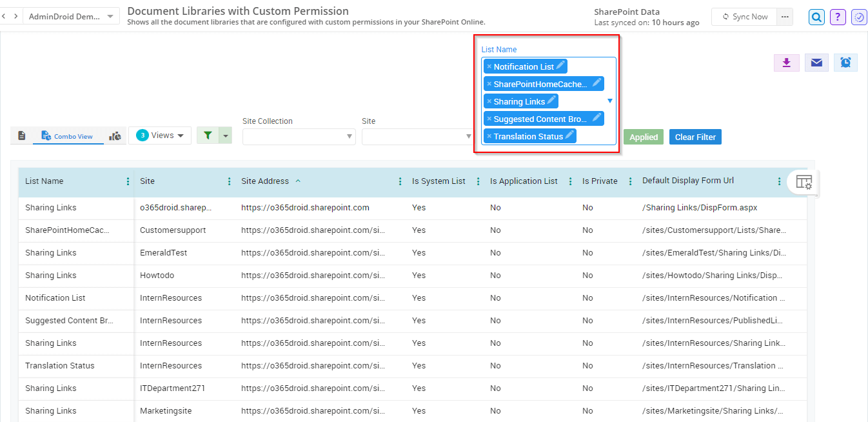The width and height of the screenshot is (868, 422).
Task: Set an alert using the alarm clock icon
Action: click(x=845, y=63)
